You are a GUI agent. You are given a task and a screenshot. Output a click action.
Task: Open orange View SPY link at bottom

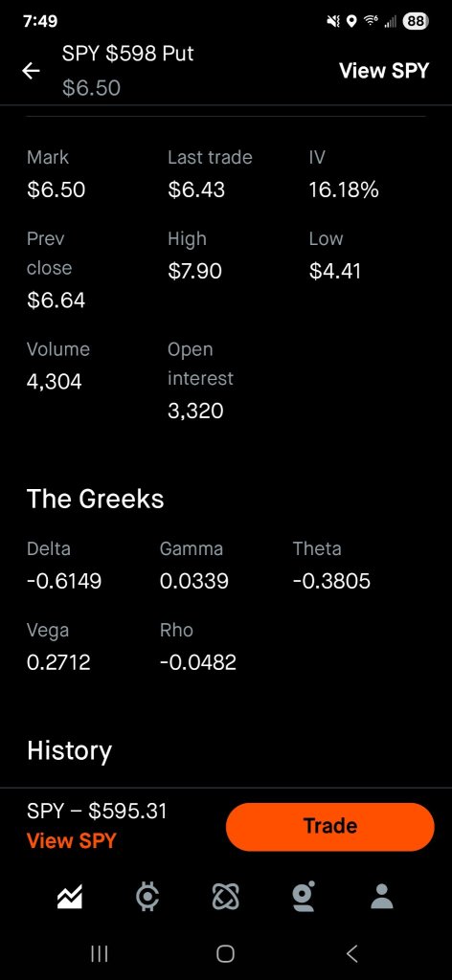pos(71,840)
